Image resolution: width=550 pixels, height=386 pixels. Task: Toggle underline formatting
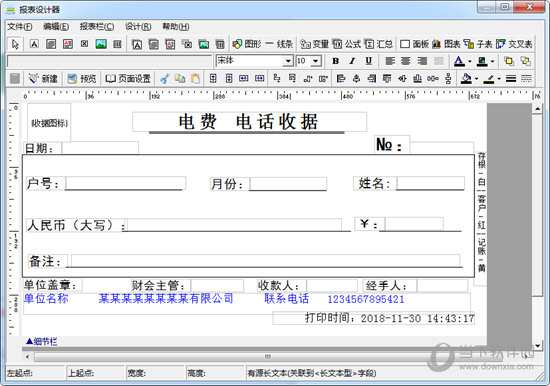pos(368,61)
